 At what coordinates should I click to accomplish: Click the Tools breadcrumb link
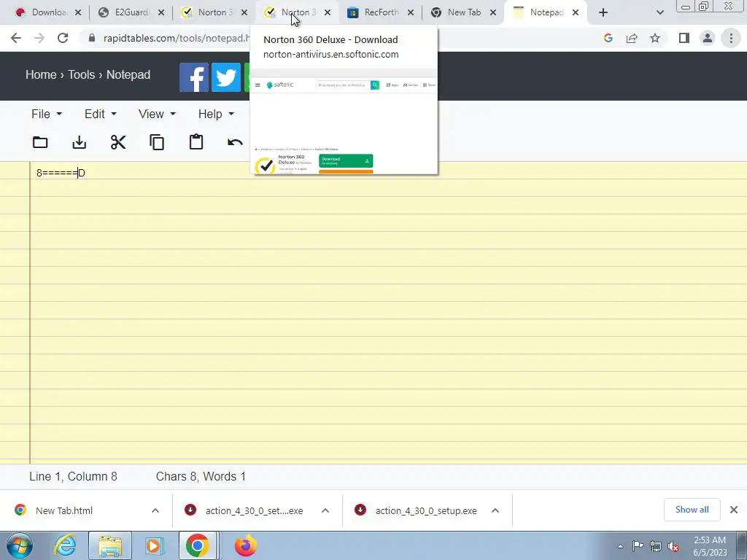(82, 75)
